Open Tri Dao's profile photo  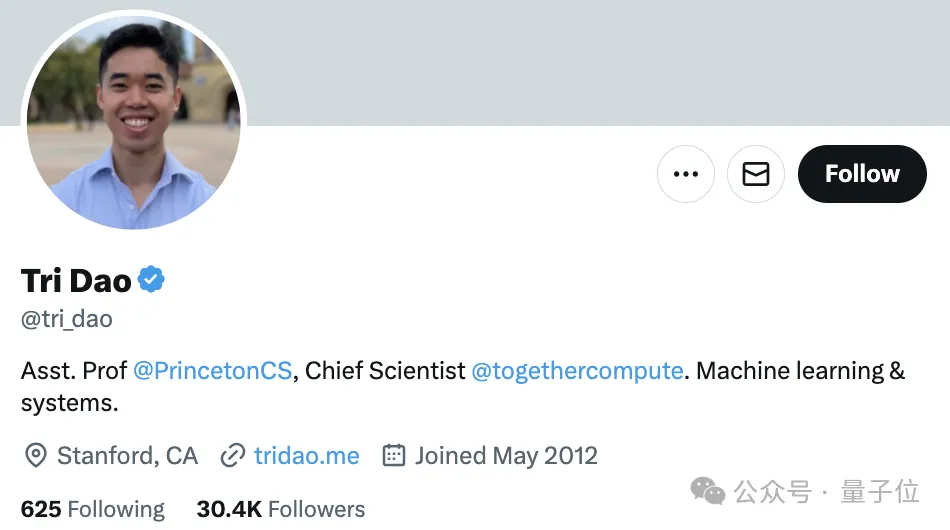133,121
